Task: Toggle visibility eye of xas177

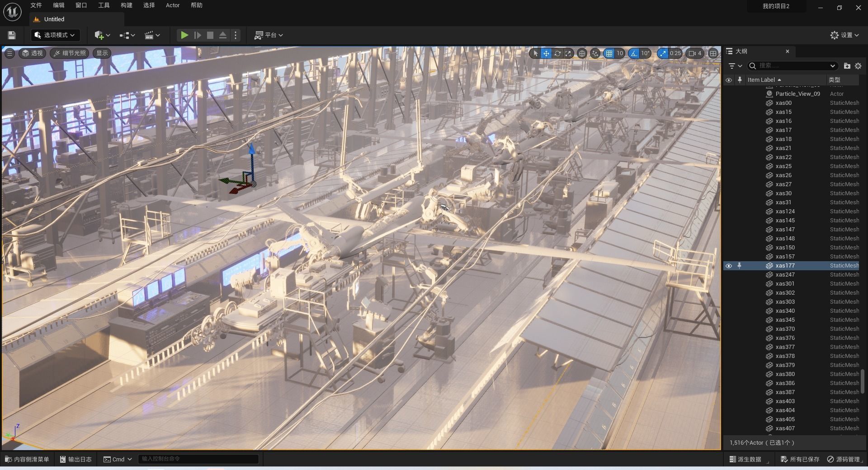Action: [728, 266]
